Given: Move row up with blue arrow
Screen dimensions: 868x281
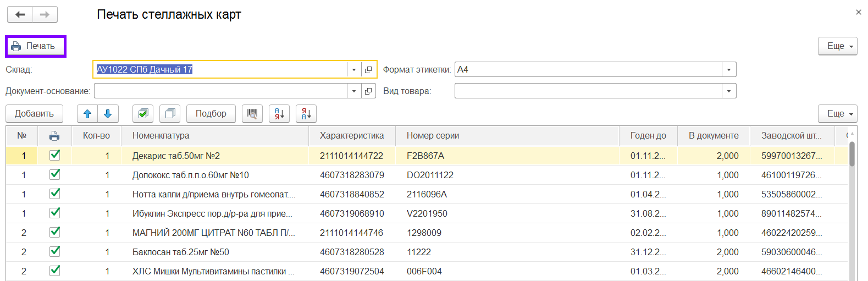Looking at the screenshot, I should click(87, 114).
